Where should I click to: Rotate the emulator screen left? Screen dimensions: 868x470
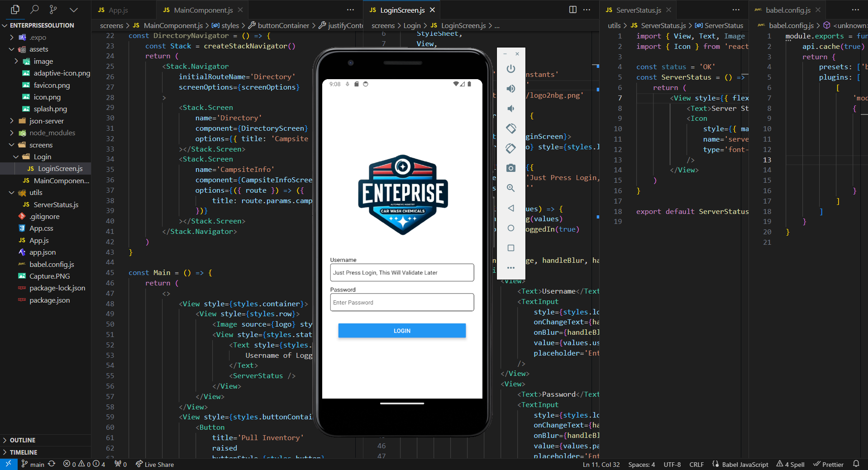tap(511, 128)
